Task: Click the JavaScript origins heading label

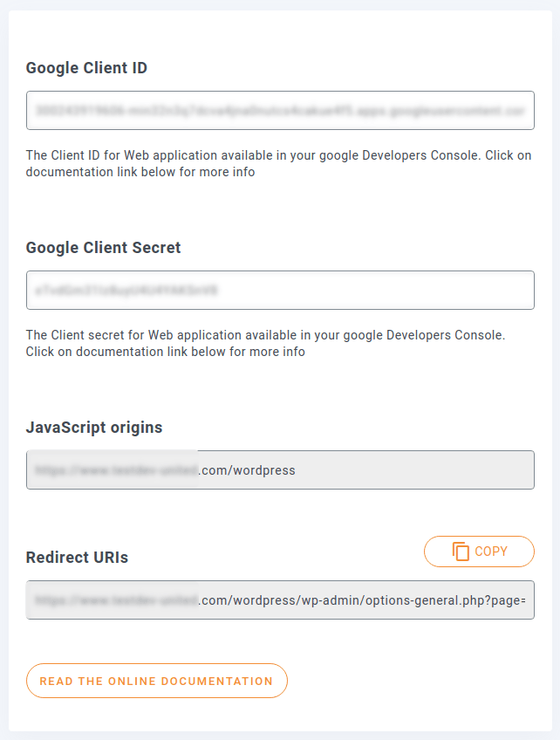Action: [94, 428]
